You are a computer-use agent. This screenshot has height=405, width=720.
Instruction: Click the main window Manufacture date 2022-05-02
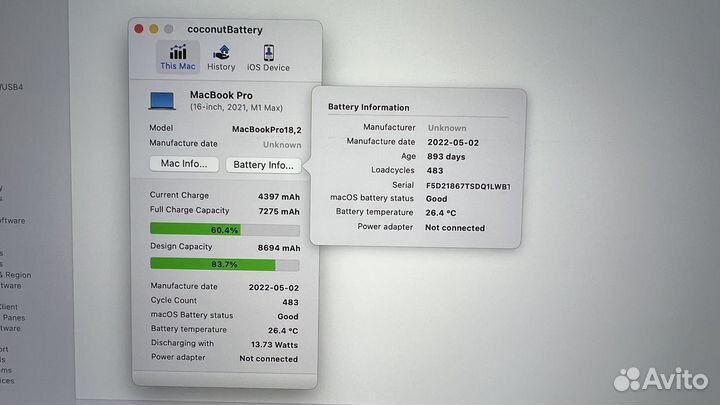274,288
